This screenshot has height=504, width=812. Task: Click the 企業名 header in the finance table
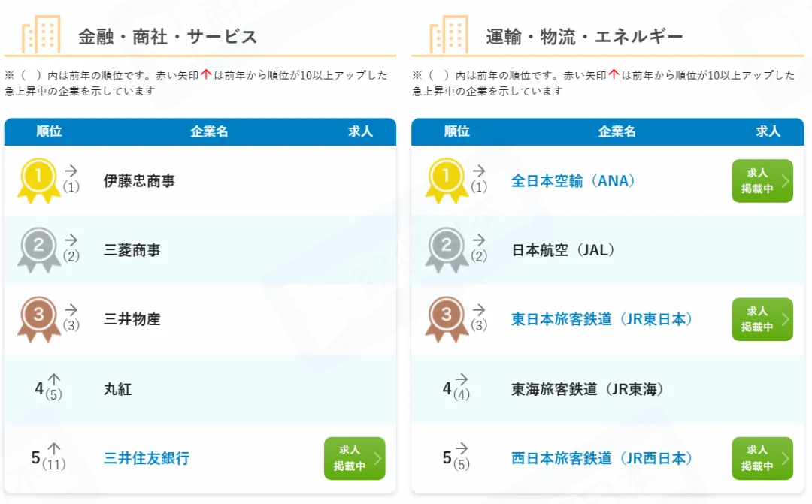tap(209, 131)
